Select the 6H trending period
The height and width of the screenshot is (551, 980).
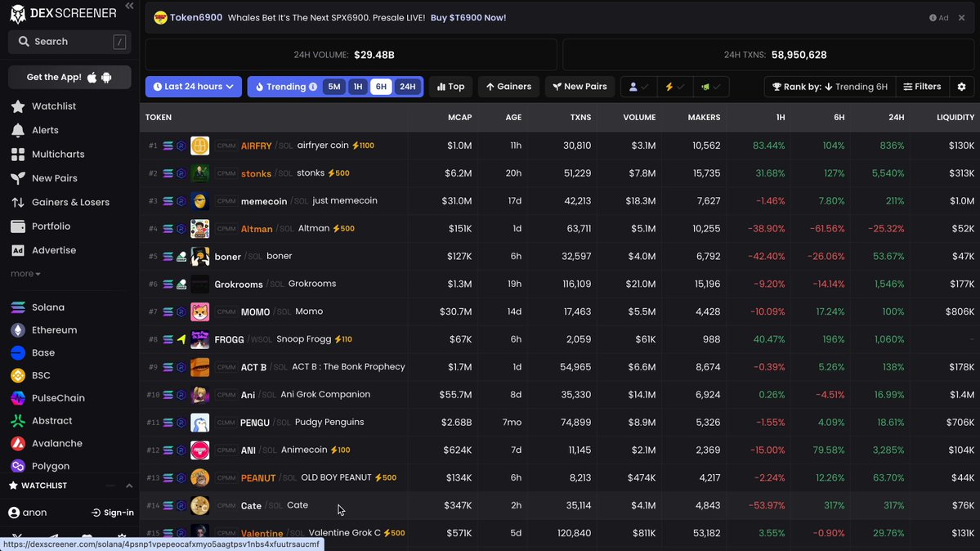(x=381, y=87)
